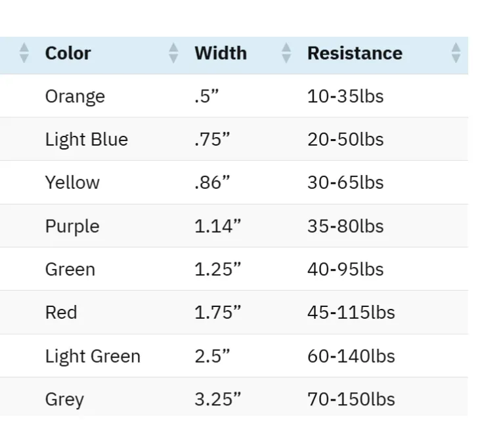Click the 1.14" width value

coord(218,226)
